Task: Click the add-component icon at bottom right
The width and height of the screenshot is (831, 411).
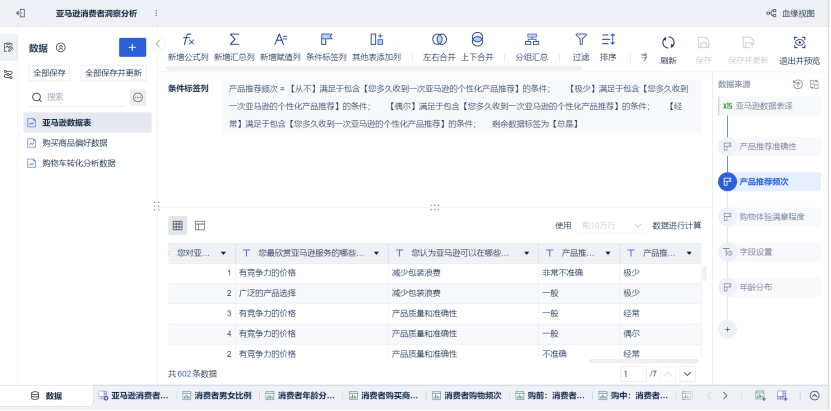Action: click(760, 395)
